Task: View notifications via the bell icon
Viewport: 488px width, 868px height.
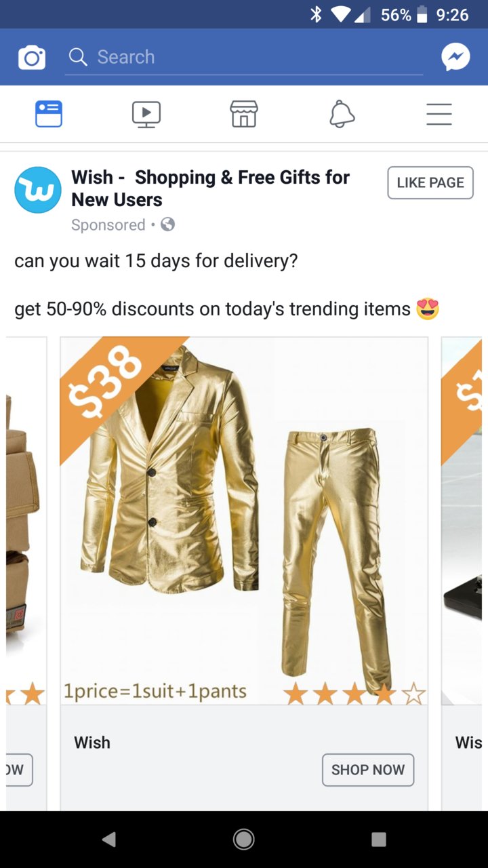Action: coord(342,114)
